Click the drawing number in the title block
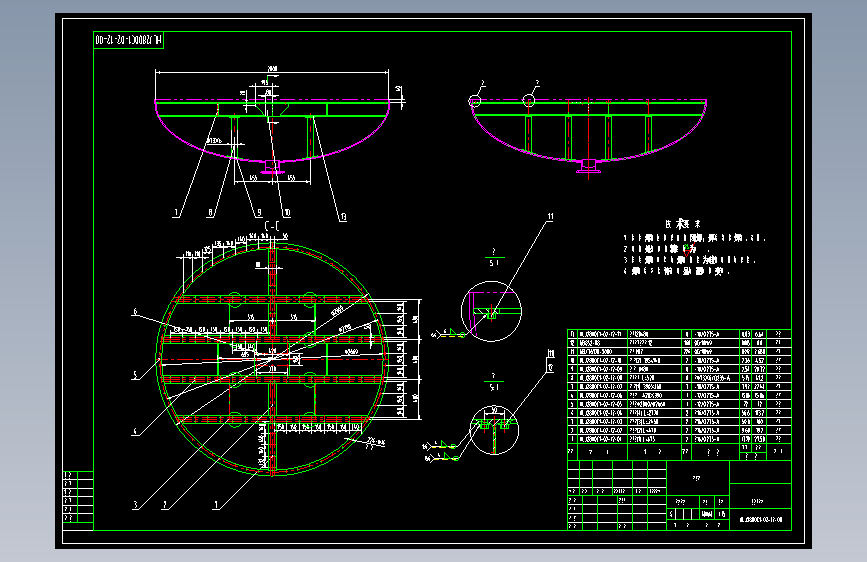Screen dimensions: 867x562 point(761,520)
